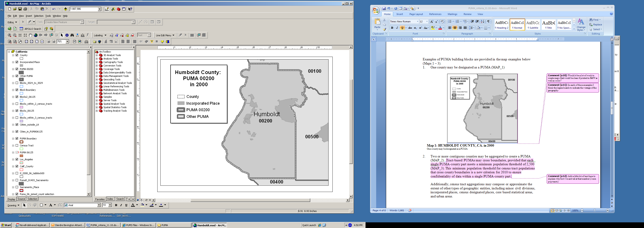This screenshot has height=228, width=644.
Task: Click the Format Painter in Word
Action: coord(384,29)
